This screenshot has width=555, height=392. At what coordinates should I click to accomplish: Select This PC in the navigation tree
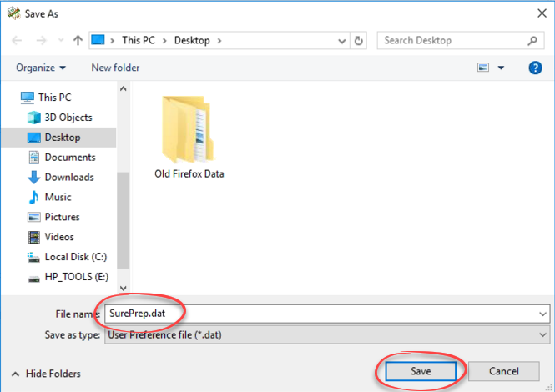point(55,98)
